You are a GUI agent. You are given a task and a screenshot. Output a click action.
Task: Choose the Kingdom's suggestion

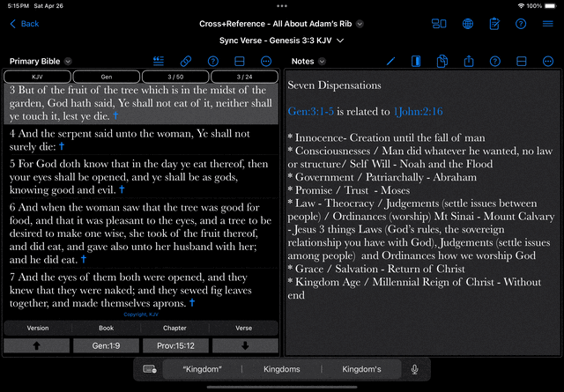coord(361,369)
